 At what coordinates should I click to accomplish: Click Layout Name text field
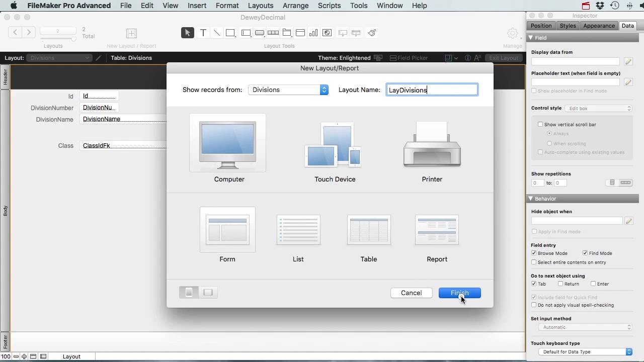[x=432, y=90]
